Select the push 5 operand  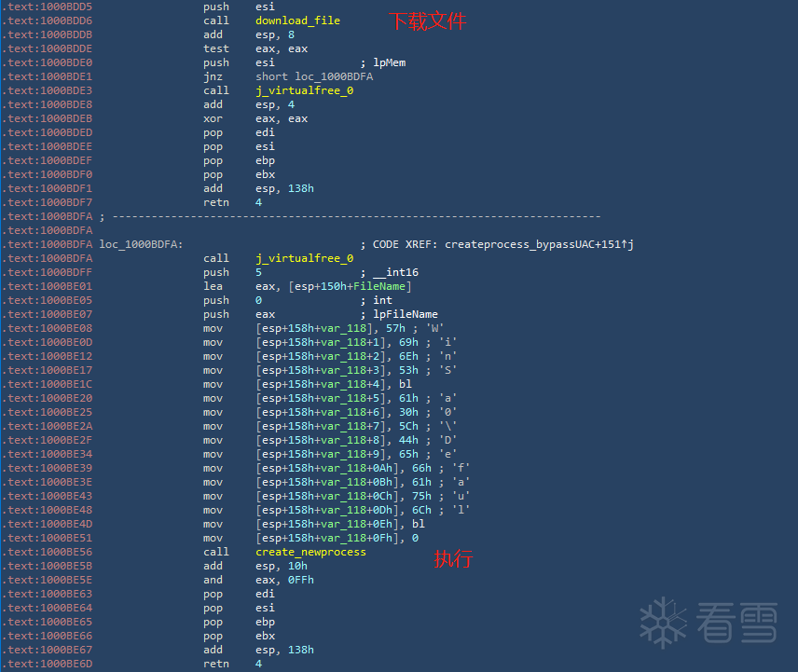[x=258, y=273]
